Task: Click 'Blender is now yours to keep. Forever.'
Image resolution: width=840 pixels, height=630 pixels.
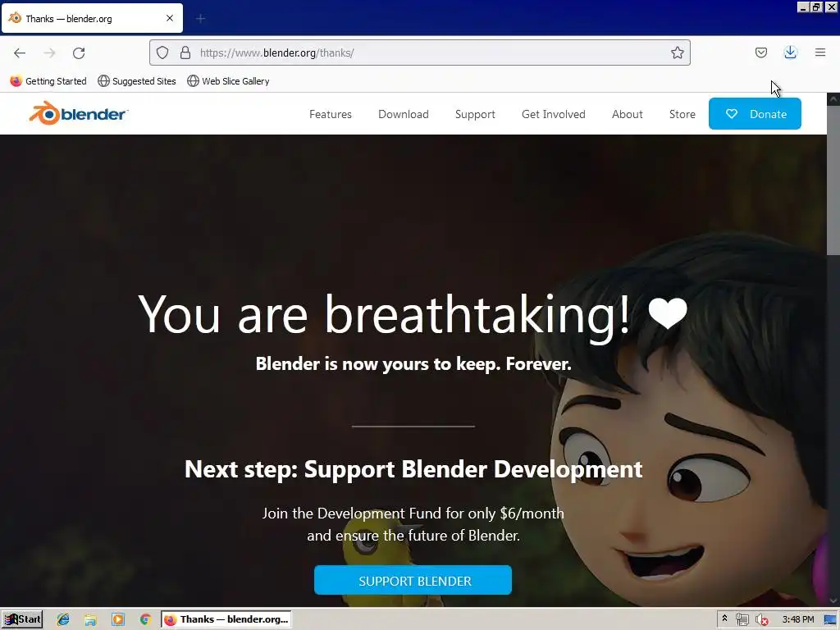Action: [x=413, y=363]
